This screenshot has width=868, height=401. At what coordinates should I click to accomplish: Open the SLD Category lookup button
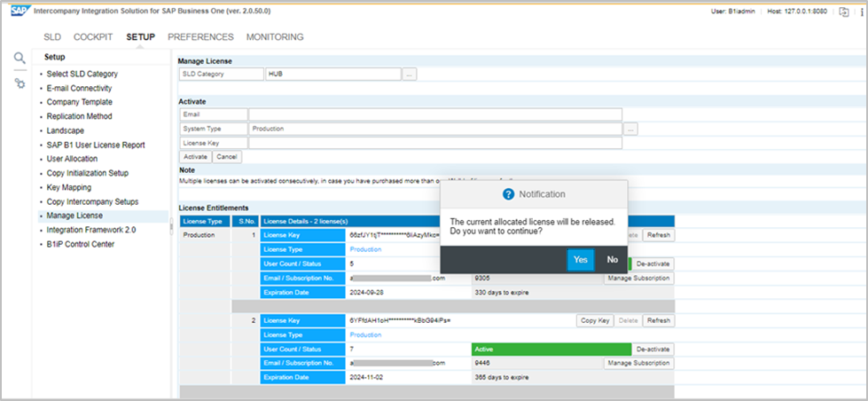click(x=409, y=75)
